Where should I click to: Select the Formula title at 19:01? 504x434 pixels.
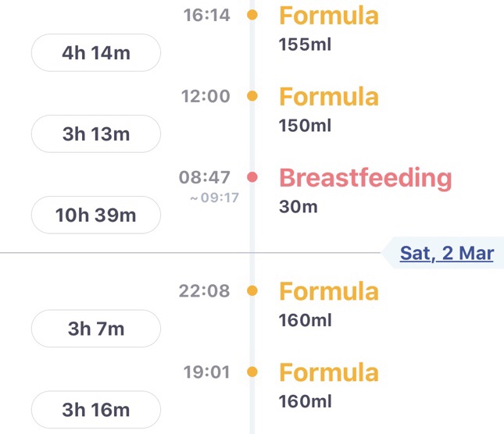328,372
